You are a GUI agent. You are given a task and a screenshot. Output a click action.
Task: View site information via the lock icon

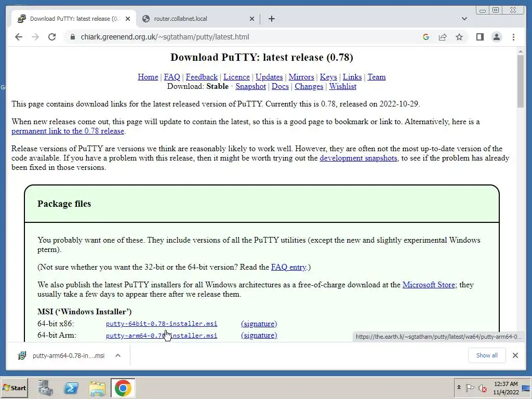tap(72, 37)
